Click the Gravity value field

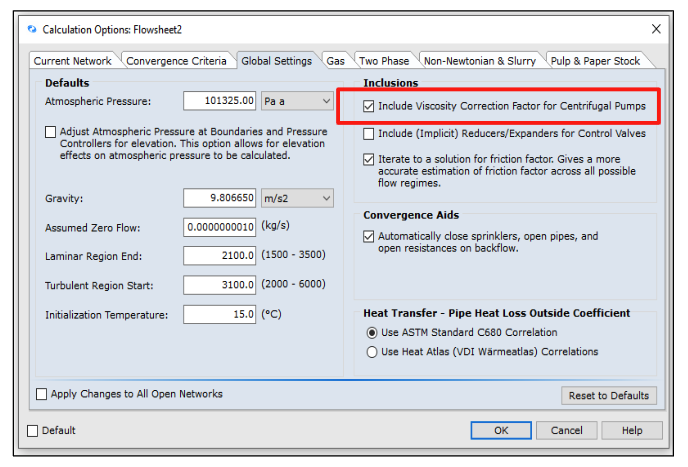point(219,198)
